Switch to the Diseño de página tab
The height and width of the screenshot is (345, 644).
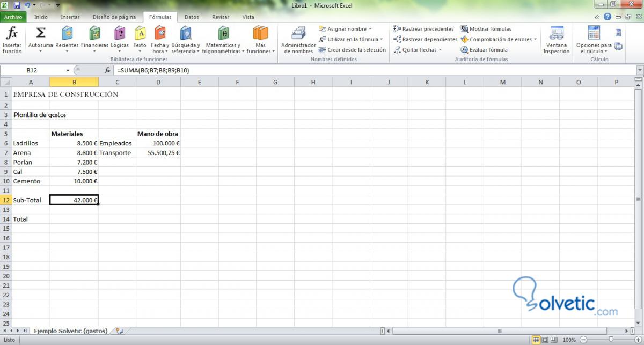coord(114,17)
